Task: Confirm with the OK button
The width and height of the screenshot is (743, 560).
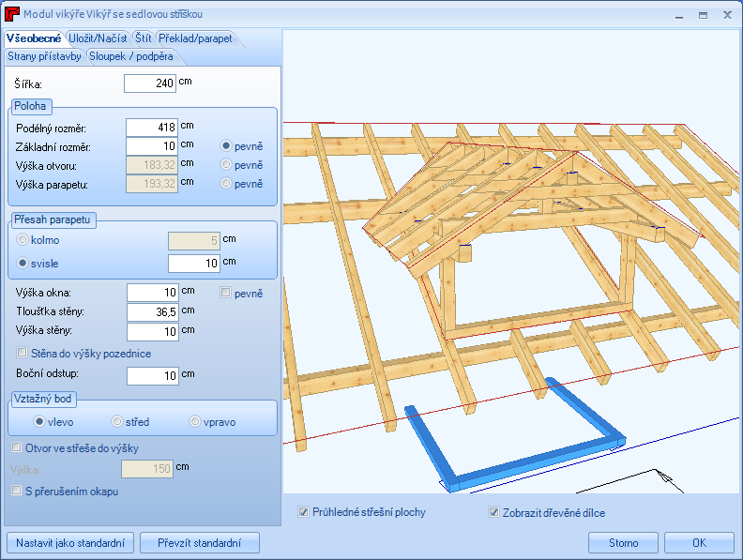Action: tap(699, 543)
